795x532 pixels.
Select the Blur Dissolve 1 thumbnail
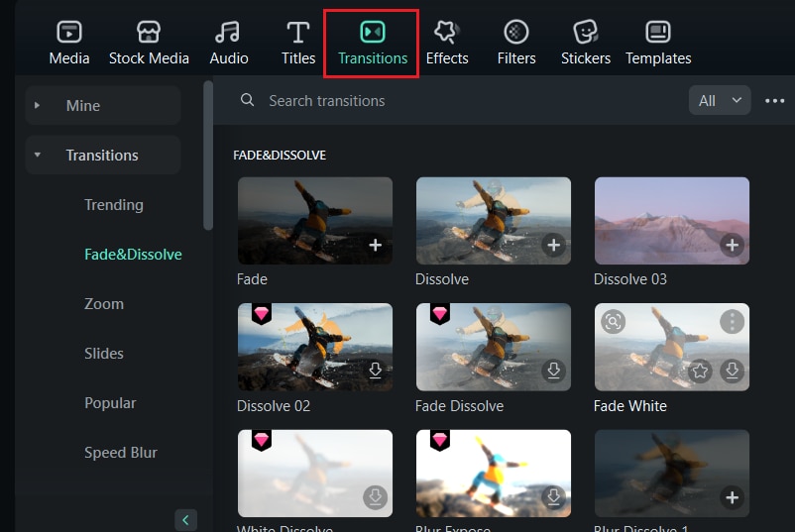click(672, 474)
